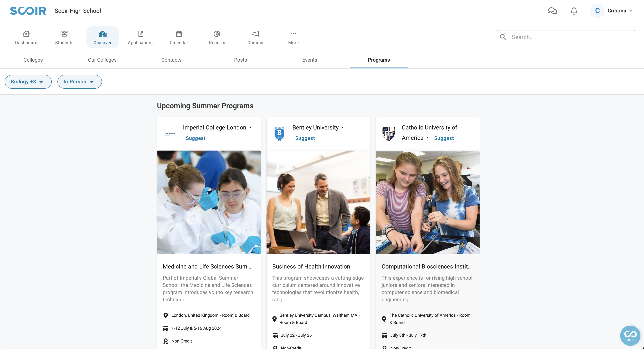
Task: Switch to the Contacts tab
Action: (171, 60)
